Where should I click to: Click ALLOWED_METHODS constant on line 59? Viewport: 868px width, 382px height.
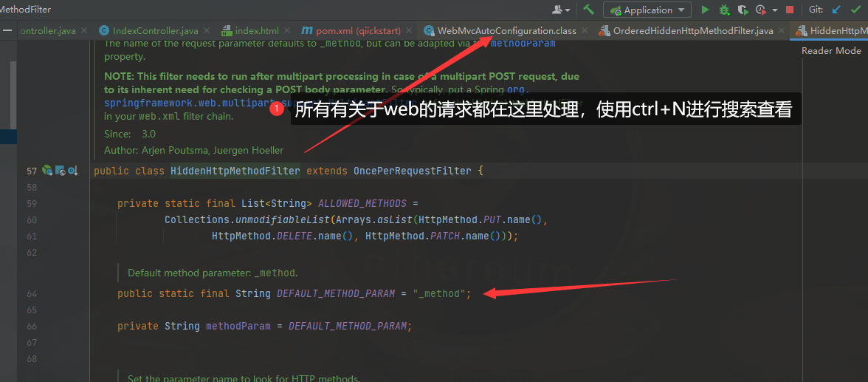click(362, 203)
